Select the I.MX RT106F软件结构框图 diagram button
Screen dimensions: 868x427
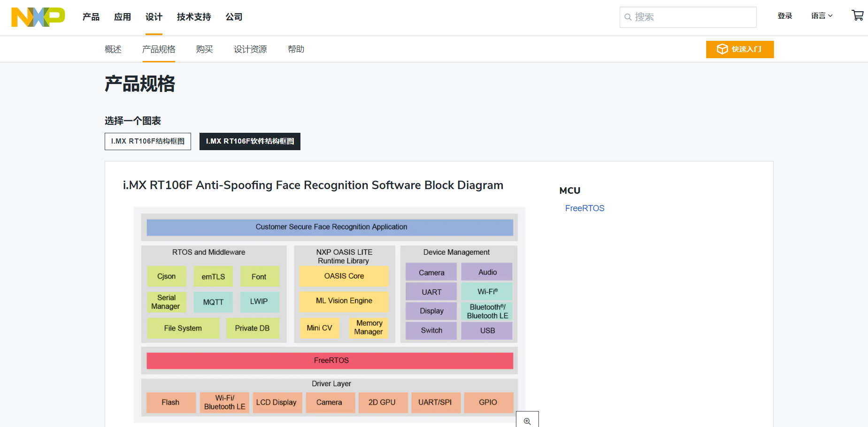250,141
